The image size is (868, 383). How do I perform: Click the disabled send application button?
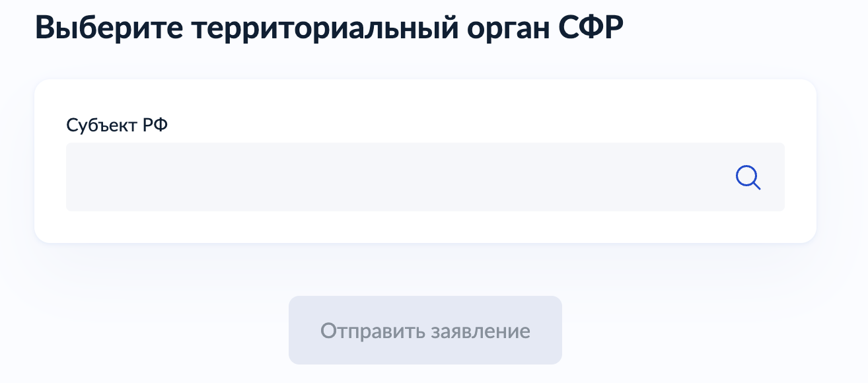point(425,330)
